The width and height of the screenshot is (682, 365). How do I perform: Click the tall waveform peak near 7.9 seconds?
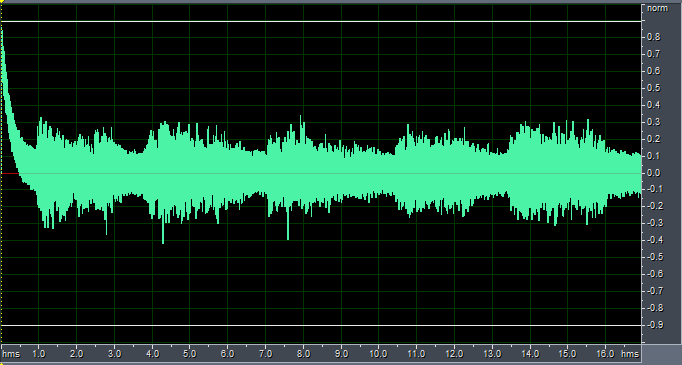(x=301, y=122)
